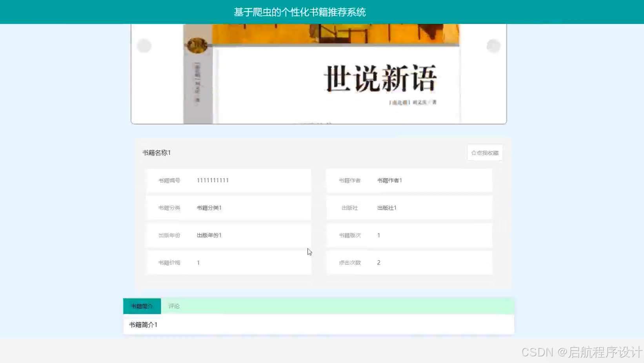Click the 出版社 field label
Viewport: 644px width, 363px height.
pyautogui.click(x=350, y=208)
